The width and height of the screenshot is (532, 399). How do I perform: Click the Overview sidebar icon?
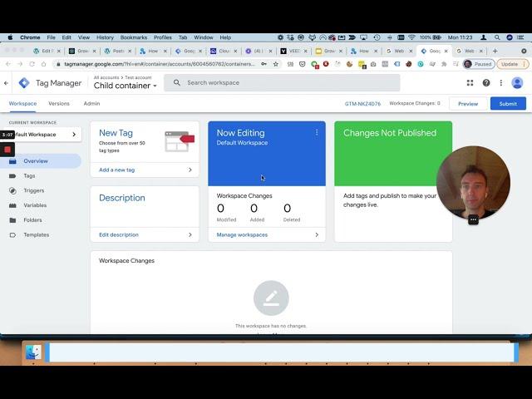pyautogui.click(x=12, y=161)
